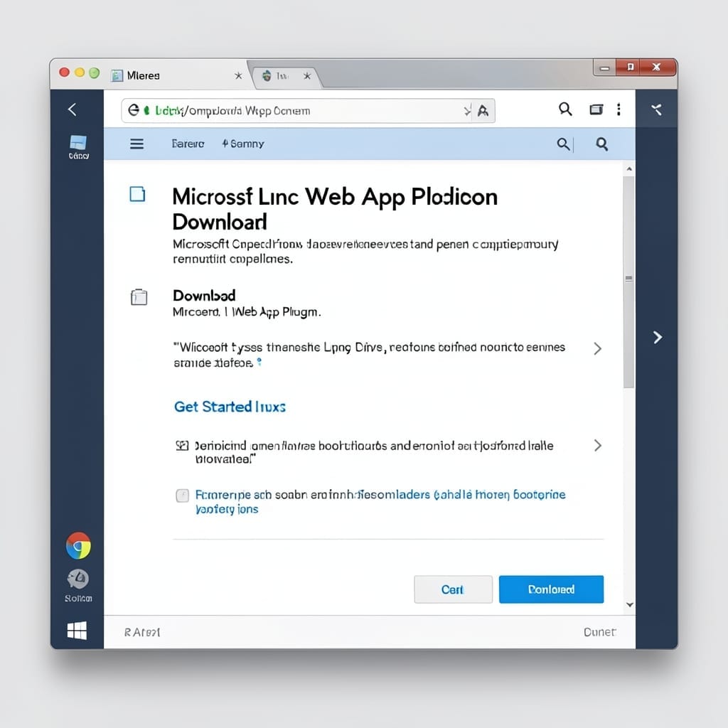Click the browser toolbar search magnifier
The width and height of the screenshot is (728, 728).
[565, 109]
